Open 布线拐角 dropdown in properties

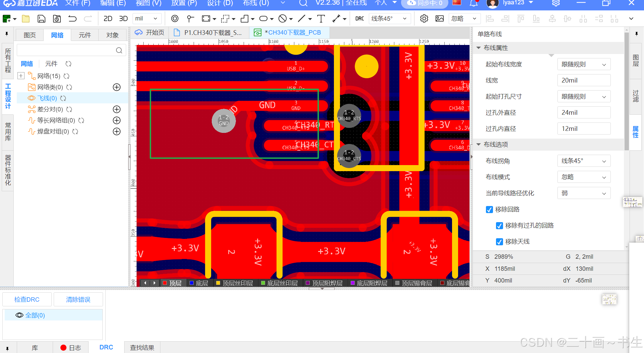(584, 161)
